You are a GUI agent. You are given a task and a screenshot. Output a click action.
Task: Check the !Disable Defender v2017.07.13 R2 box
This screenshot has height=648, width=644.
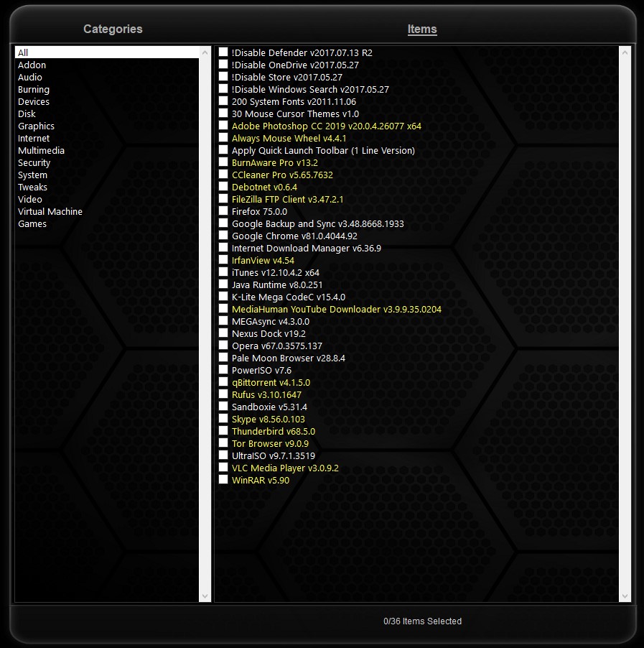[223, 52]
